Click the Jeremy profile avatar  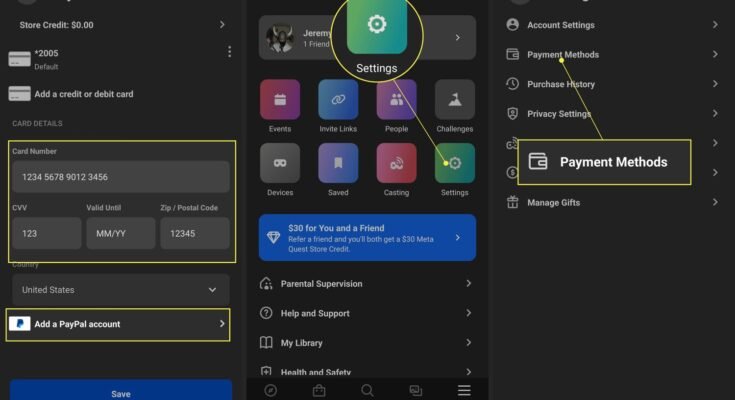click(x=280, y=38)
